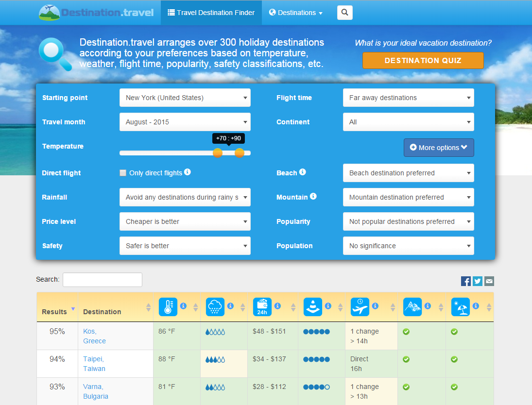Share results by email envelope icon
This screenshot has width=532, height=405.
point(489,281)
